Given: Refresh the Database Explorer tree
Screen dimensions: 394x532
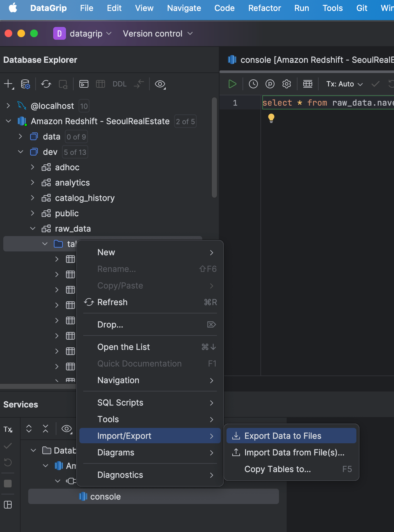Looking at the screenshot, I should (x=46, y=84).
